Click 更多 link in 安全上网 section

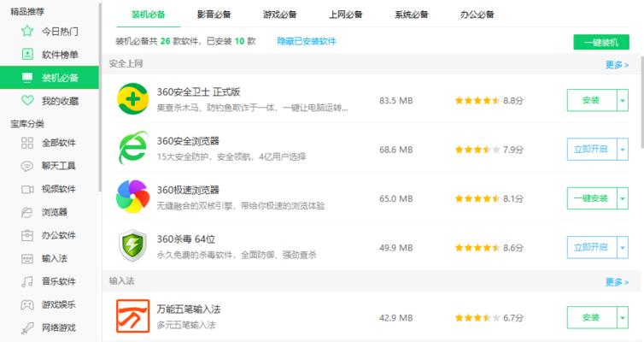pos(617,64)
